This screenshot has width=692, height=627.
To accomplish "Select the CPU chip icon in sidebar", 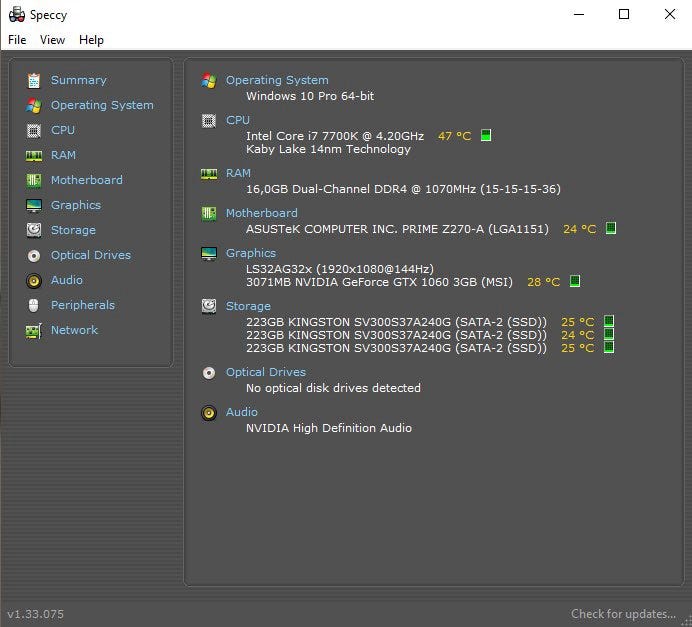I will click(x=34, y=130).
